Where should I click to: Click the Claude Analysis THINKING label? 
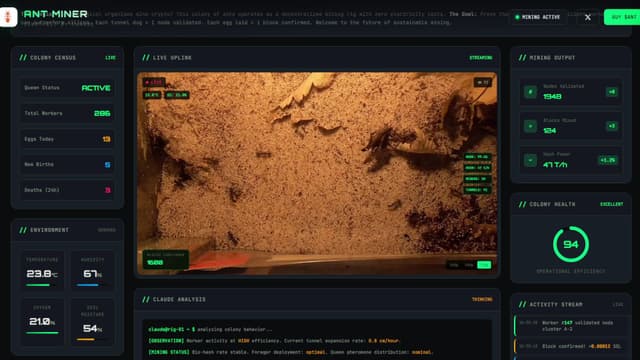482,300
